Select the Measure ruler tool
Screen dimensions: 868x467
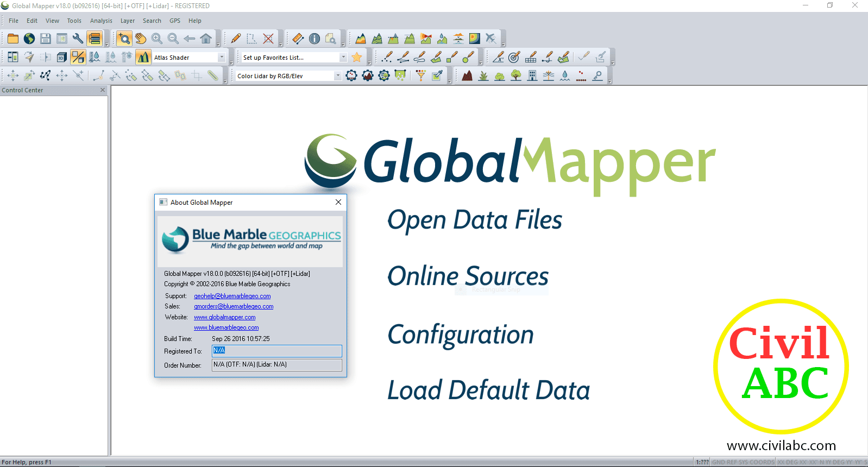click(298, 39)
